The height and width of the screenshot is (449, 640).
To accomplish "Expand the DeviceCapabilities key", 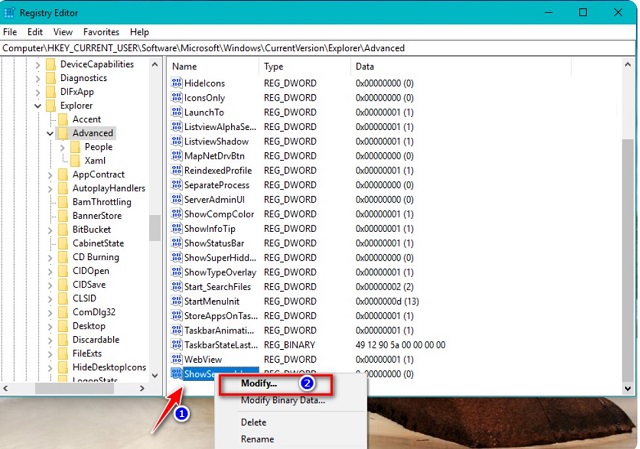I will coord(38,64).
